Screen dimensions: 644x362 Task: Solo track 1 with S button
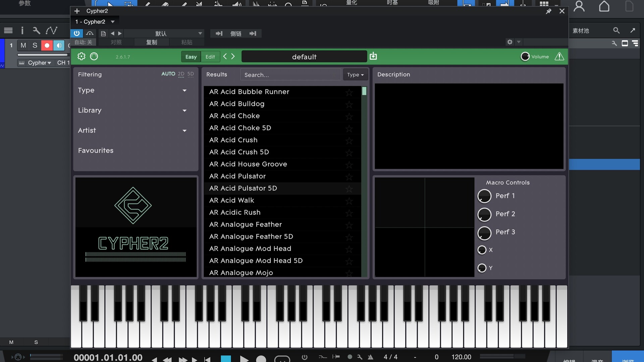click(35, 45)
